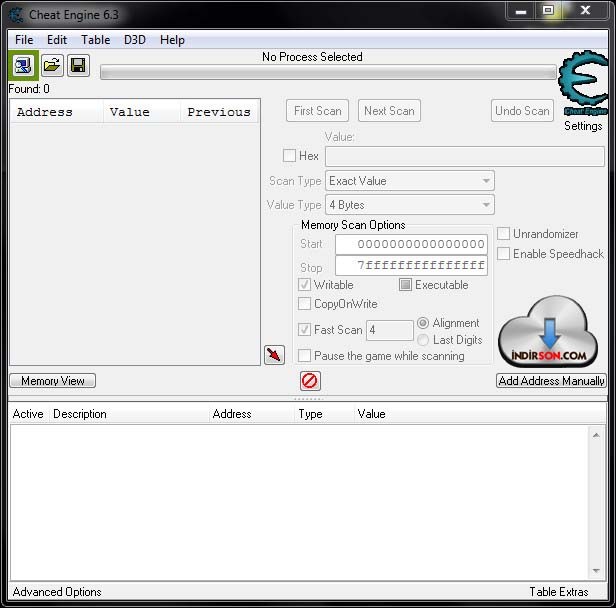The width and height of the screenshot is (616, 608).
Task: Click the 'Found: 0' label
Action: (x=29, y=89)
